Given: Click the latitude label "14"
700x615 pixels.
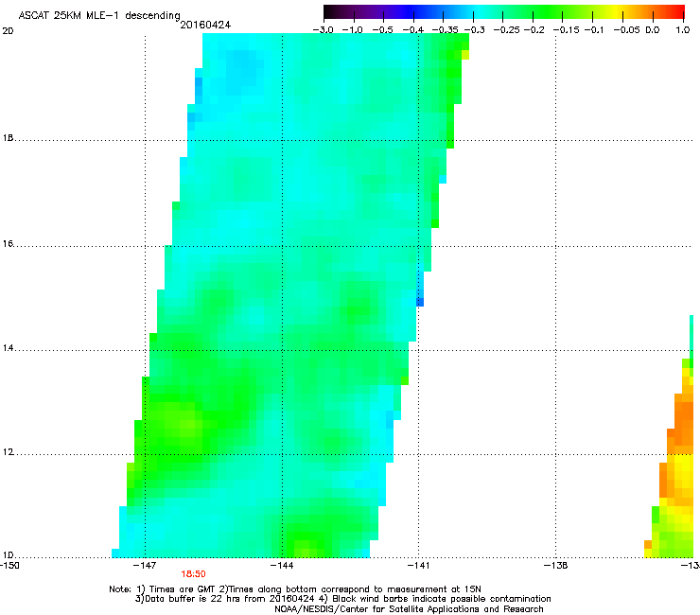Looking at the screenshot, I should pyautogui.click(x=8, y=348).
